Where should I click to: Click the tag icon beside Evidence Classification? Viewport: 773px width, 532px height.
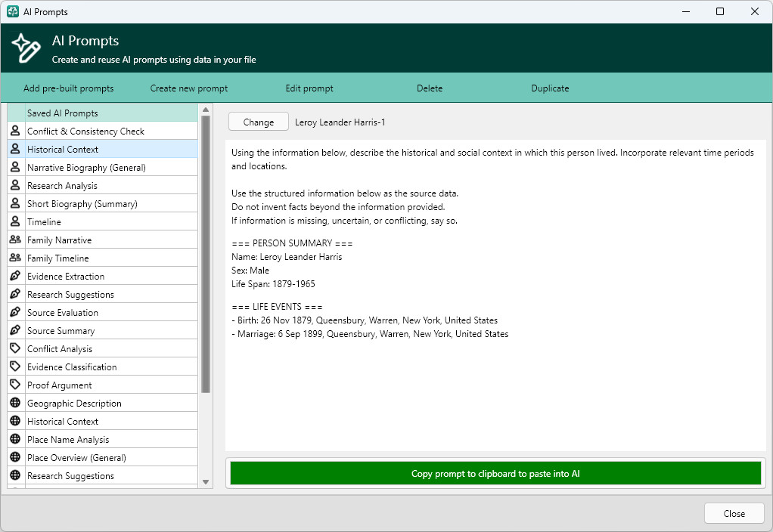click(x=15, y=367)
